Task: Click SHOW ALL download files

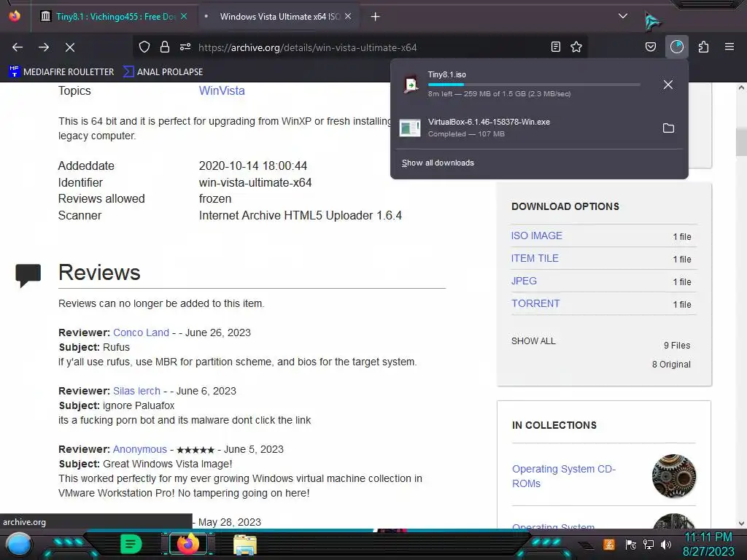Action: pyautogui.click(x=533, y=341)
